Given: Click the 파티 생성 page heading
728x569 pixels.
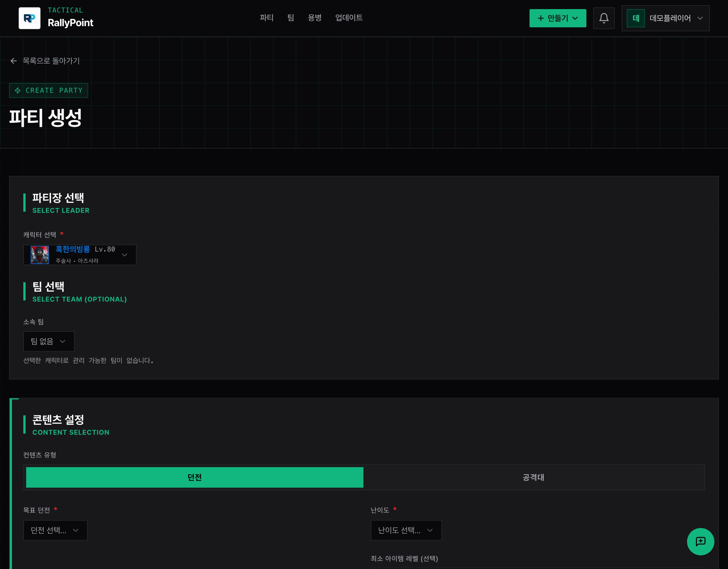Looking at the screenshot, I should 45,118.
